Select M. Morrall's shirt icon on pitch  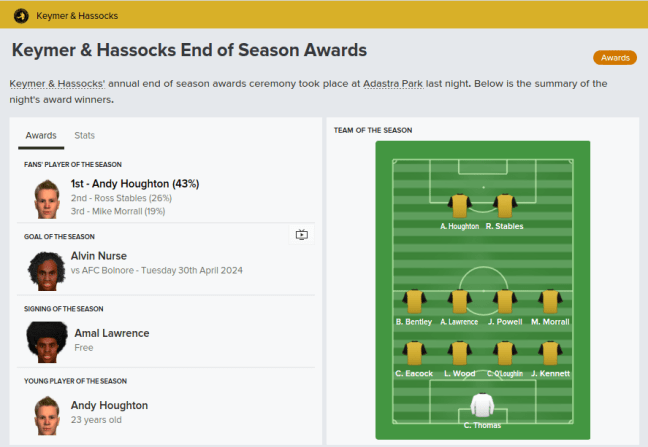[x=549, y=302]
